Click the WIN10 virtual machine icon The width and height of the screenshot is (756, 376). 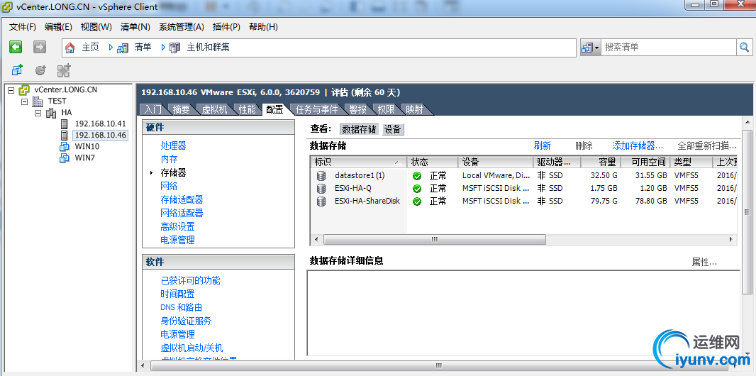64,147
